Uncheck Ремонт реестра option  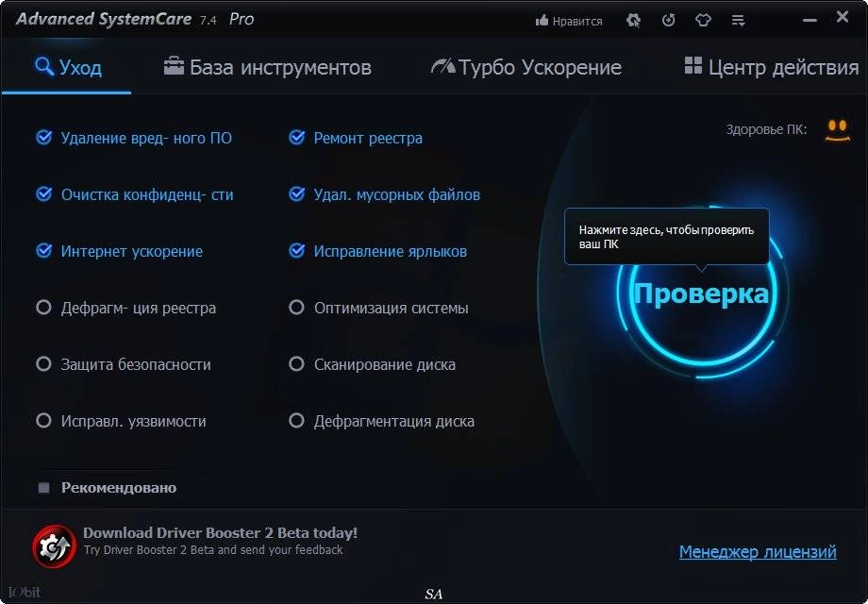click(296, 137)
